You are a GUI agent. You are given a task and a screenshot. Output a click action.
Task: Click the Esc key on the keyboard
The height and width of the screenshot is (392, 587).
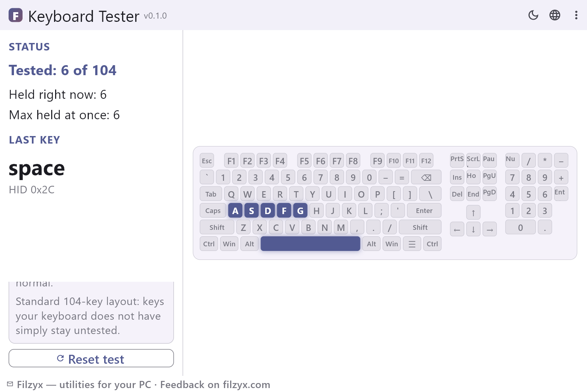[207, 161]
